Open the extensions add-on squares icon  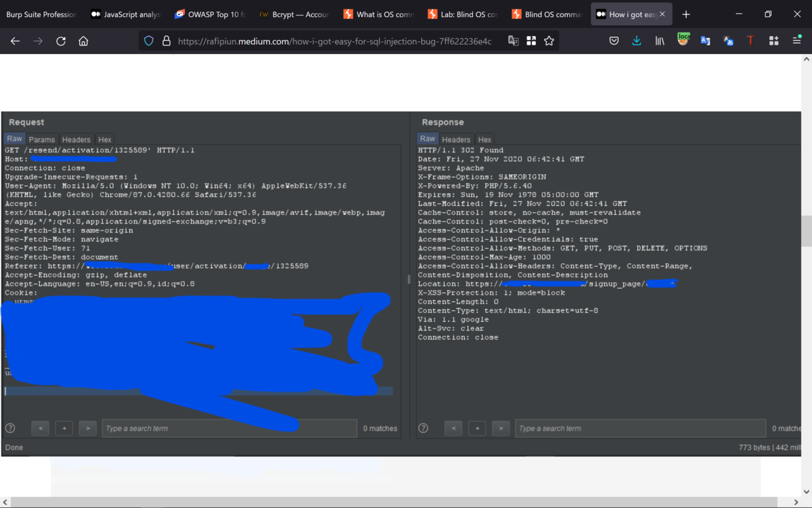click(773, 41)
